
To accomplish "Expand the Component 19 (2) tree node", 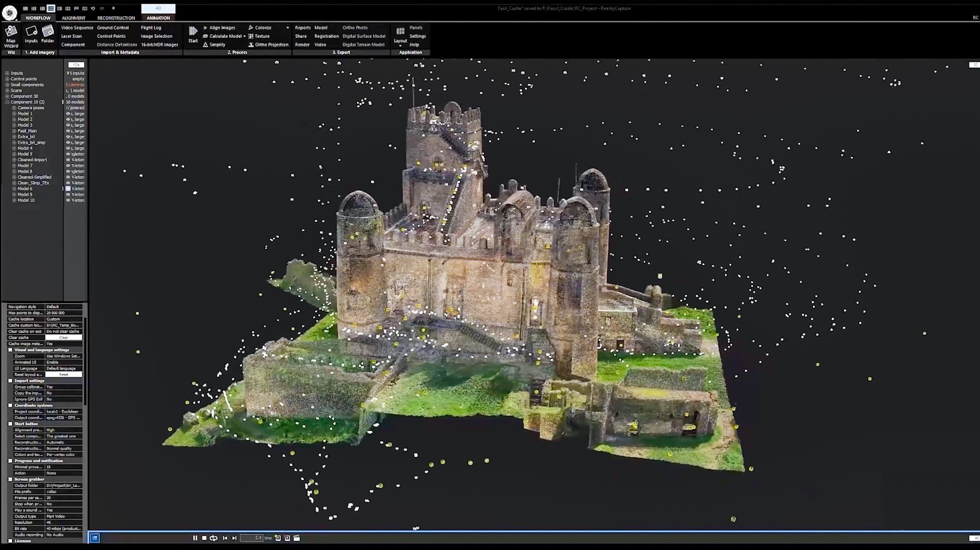I will tap(7, 102).
